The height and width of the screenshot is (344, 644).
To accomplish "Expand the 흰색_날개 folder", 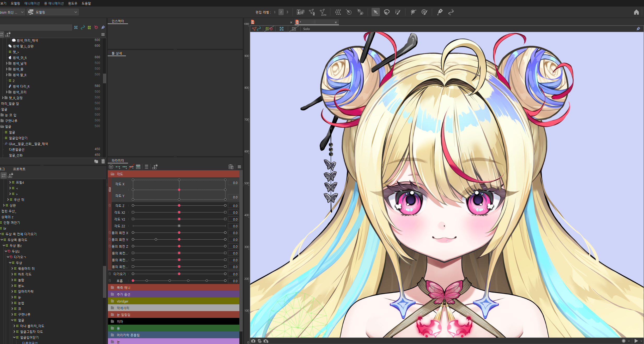I will point(7,63).
